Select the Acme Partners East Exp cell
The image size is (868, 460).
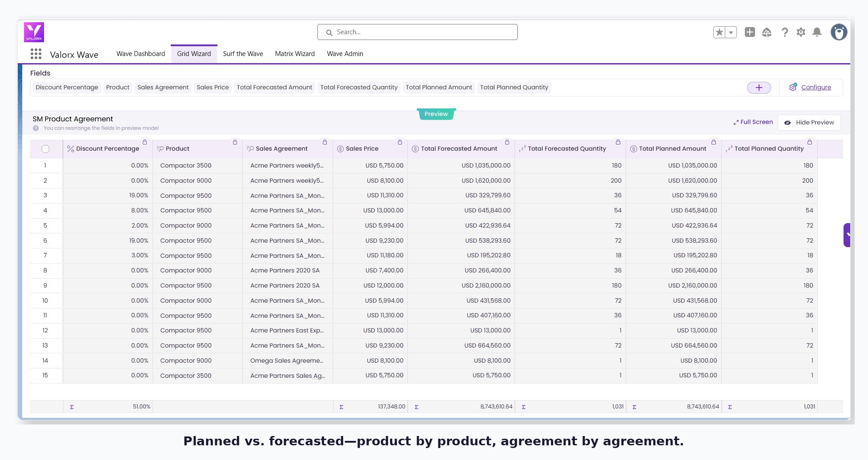point(288,331)
